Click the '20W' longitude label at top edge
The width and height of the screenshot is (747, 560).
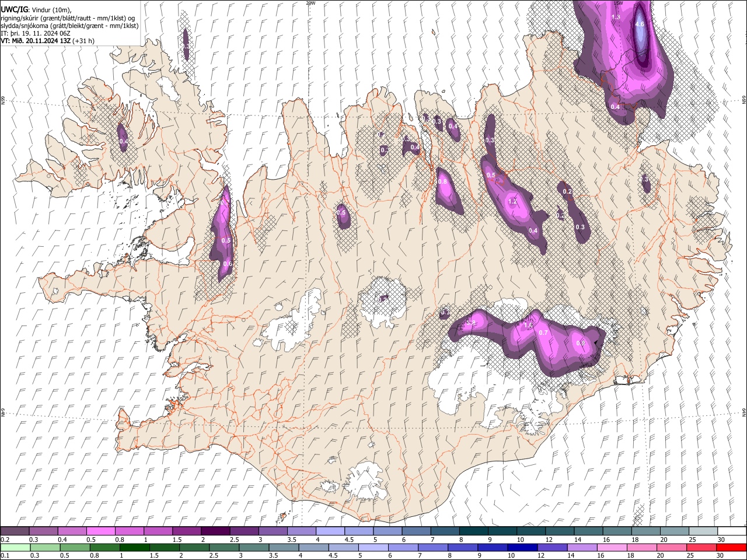pos(310,3)
